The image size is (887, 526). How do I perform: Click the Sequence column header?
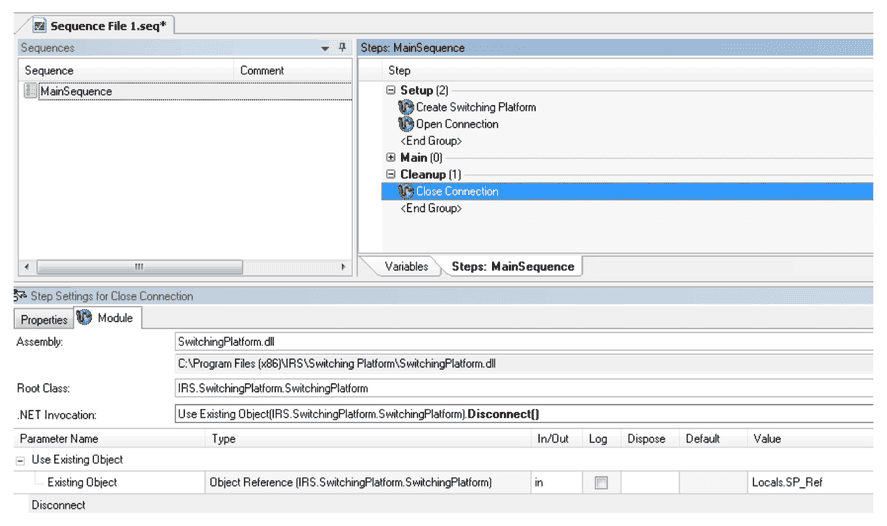point(126,71)
